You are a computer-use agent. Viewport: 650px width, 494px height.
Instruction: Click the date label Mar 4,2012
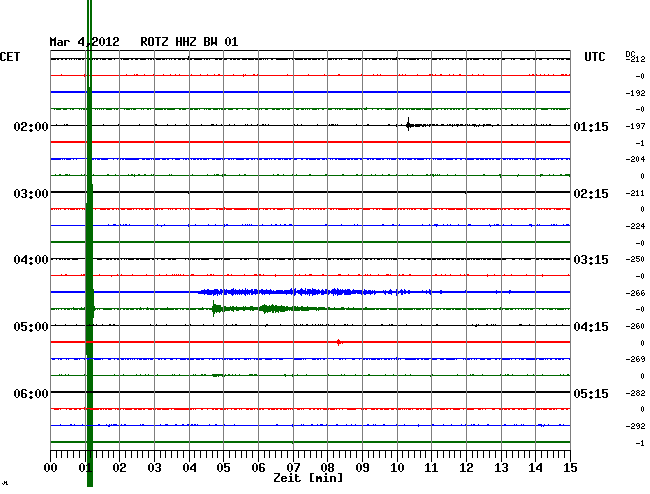point(84,42)
